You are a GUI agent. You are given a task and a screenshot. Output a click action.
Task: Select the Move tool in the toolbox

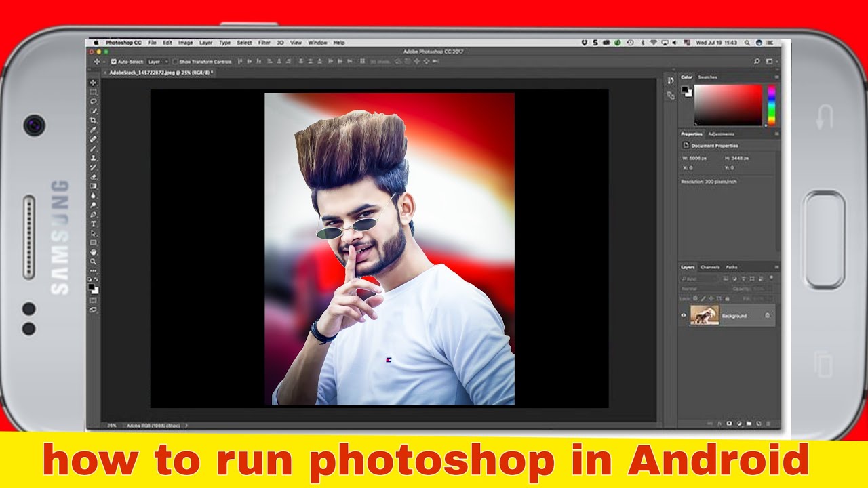94,82
